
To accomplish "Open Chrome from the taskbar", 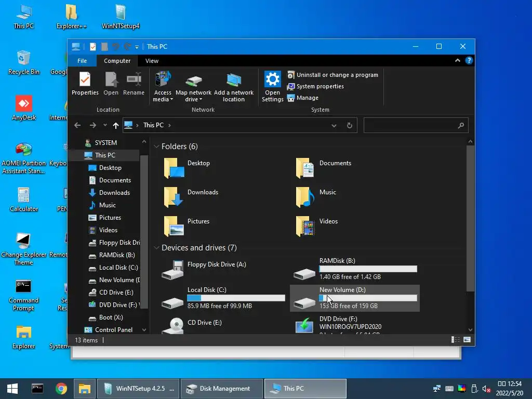I will [61, 389].
